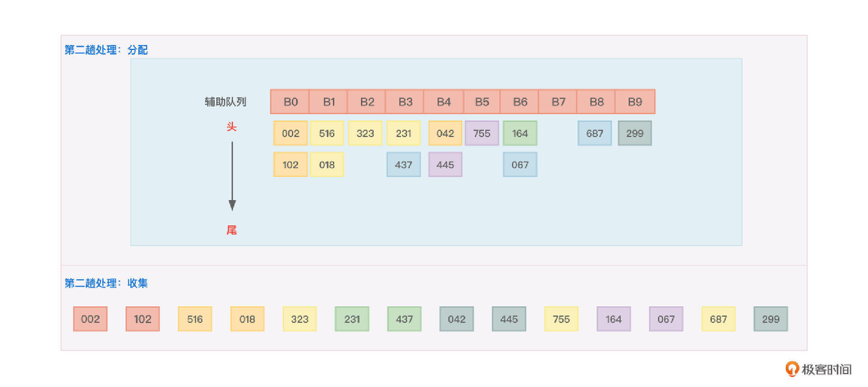Select the 164 box in the bottom collection row
The image size is (868, 387).
pyautogui.click(x=613, y=319)
